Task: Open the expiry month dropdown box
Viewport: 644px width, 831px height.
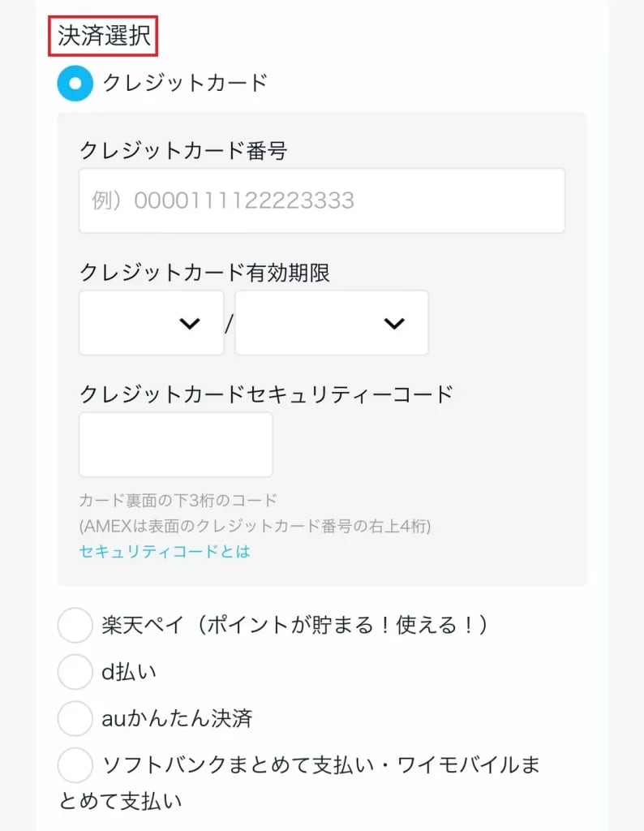Action: 151,323
